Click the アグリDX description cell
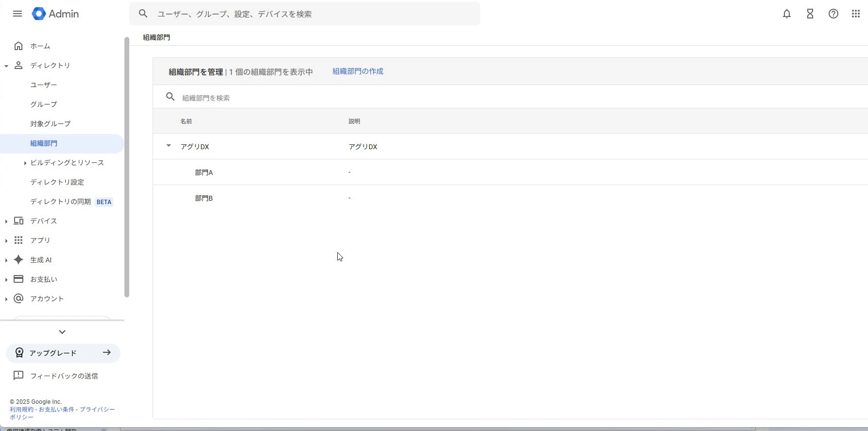Screen dimensions: 868x431 [363, 147]
